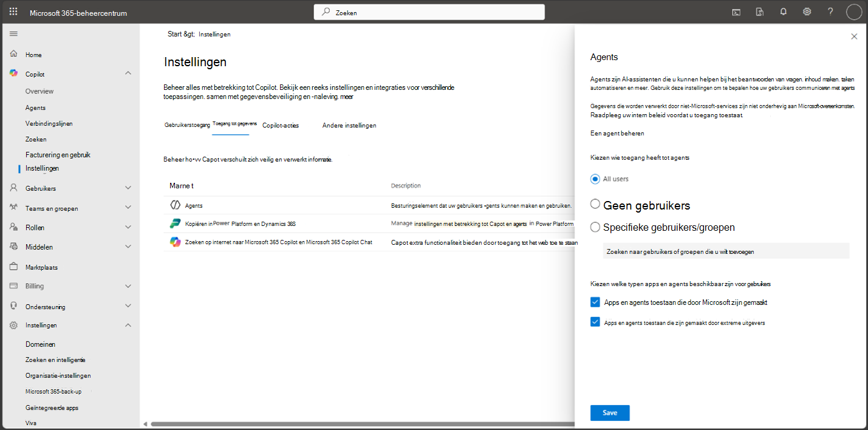Click the hamburger navigation menu icon
Image resolution: width=868 pixels, height=430 pixels.
[x=13, y=33]
